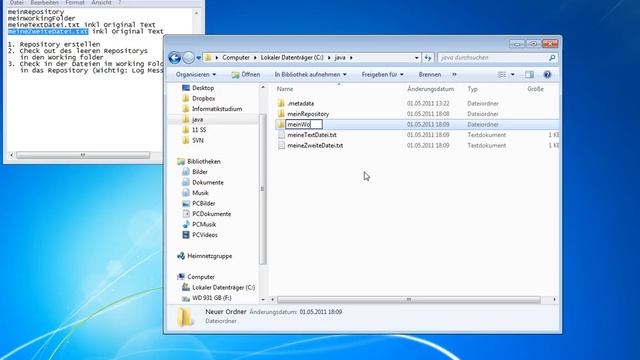640x360 pixels.
Task: Select Lokaler Datenträger (C:) in the breadcrumb
Action: point(292,58)
